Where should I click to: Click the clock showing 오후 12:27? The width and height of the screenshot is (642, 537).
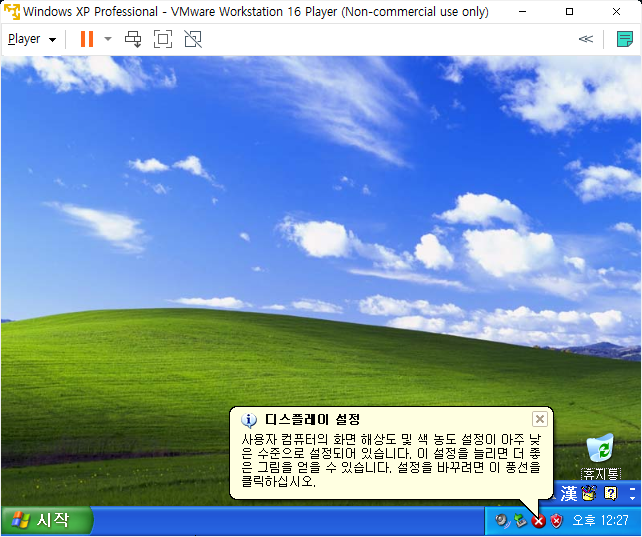[x=600, y=521]
